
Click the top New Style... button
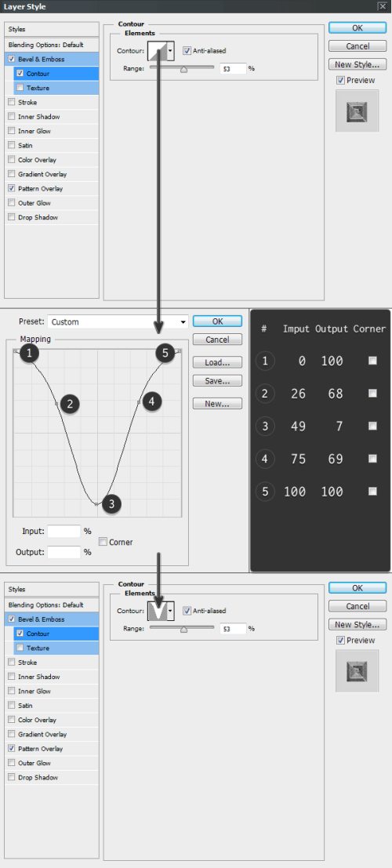pyautogui.click(x=358, y=65)
